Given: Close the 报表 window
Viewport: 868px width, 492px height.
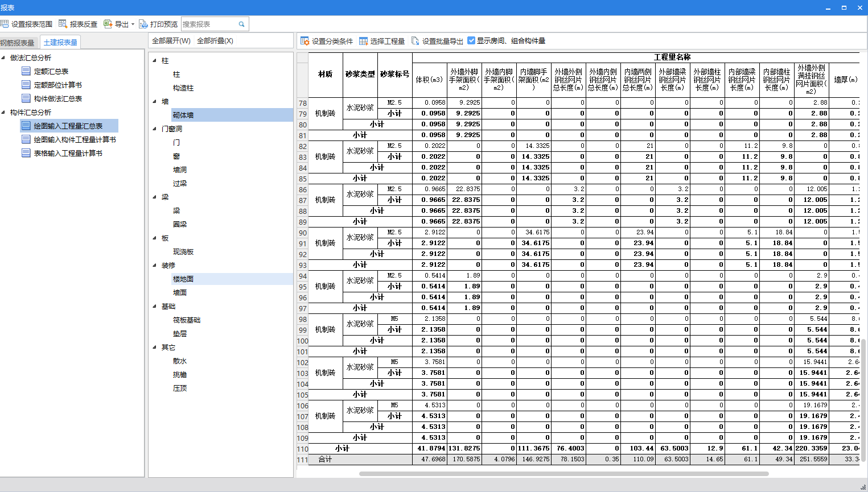Looking at the screenshot, I should pos(859,7).
